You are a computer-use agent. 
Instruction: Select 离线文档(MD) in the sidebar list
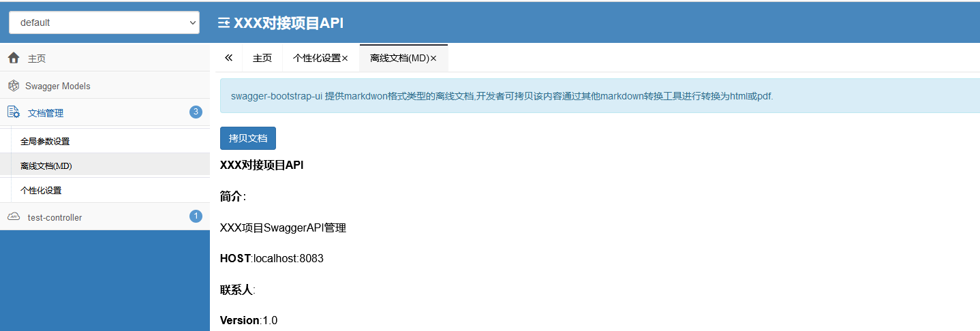(46, 165)
